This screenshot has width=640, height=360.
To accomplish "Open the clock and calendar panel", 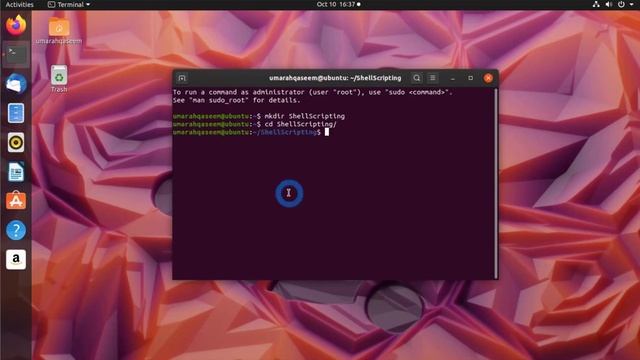I will (338, 4).
